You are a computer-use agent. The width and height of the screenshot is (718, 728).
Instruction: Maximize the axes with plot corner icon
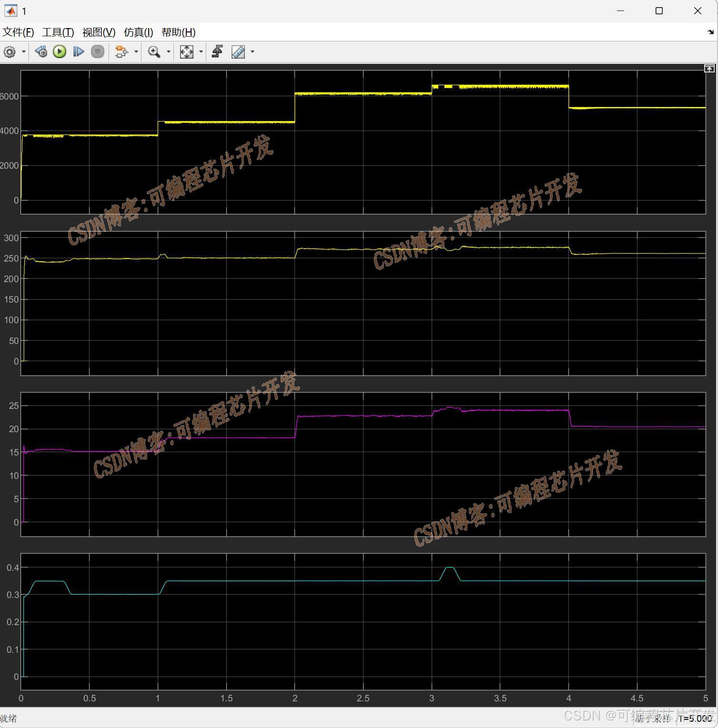709,69
